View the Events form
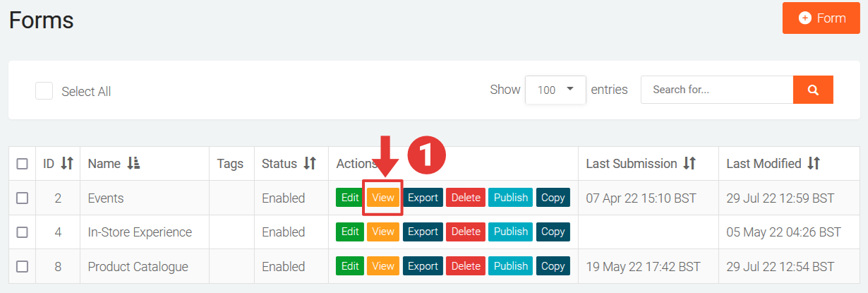This screenshot has width=868, height=293. point(383,198)
